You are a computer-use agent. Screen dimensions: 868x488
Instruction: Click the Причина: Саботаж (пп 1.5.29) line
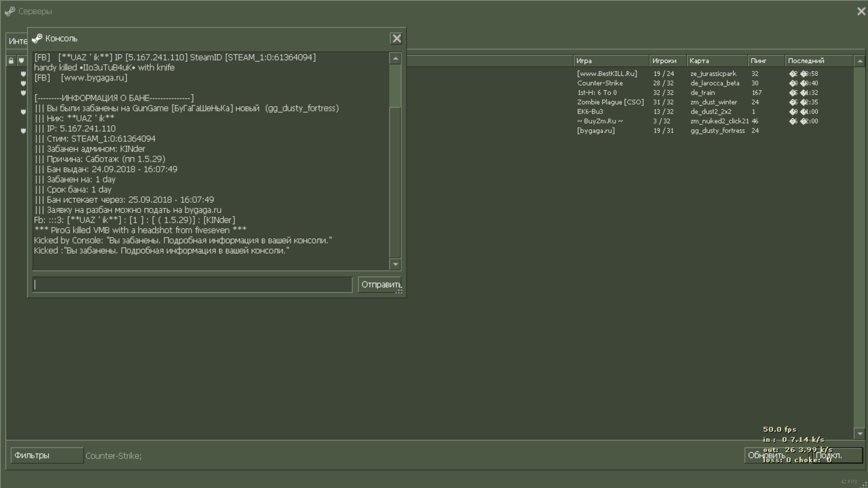[100, 159]
